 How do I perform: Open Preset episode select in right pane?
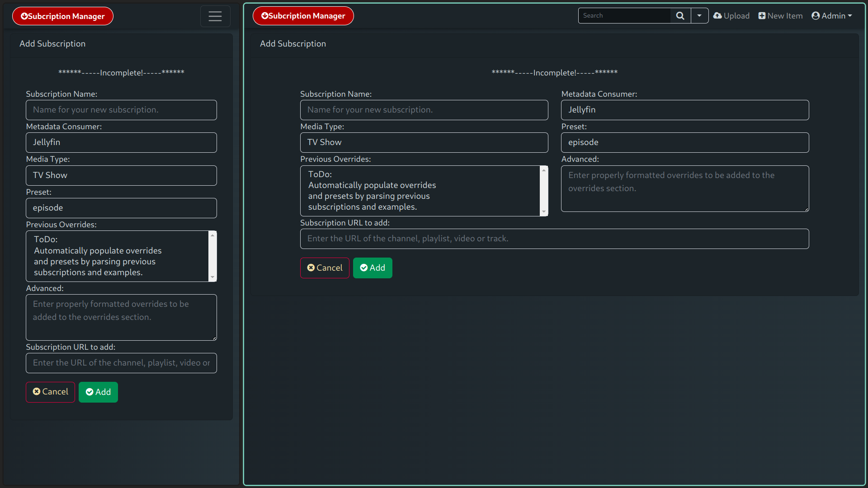click(x=684, y=142)
